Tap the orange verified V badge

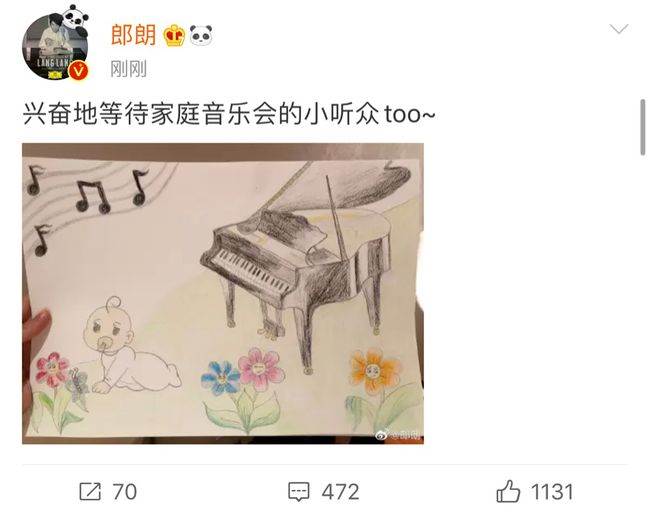[x=78, y=70]
